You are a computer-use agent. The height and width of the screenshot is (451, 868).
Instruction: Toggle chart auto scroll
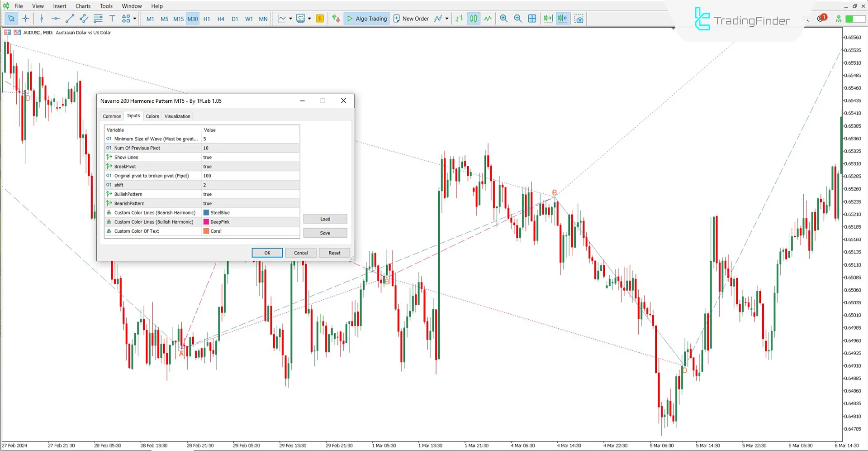[548, 19]
